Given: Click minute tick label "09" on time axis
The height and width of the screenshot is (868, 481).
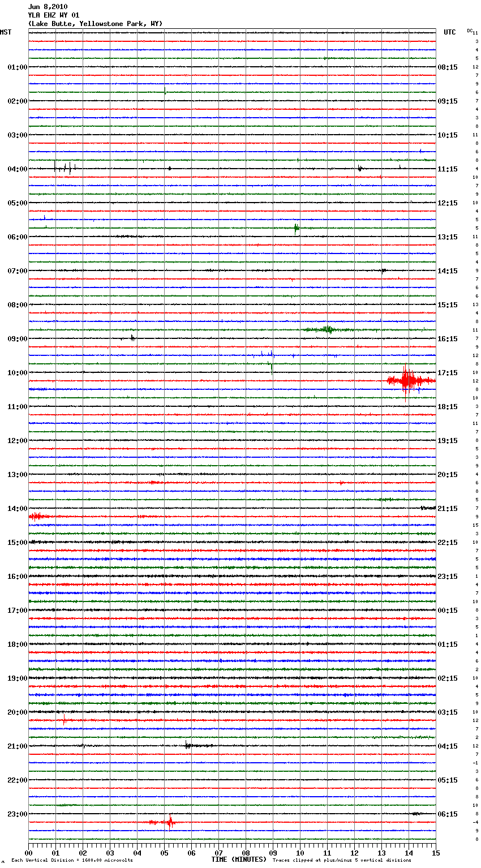Looking at the screenshot, I should [273, 853].
